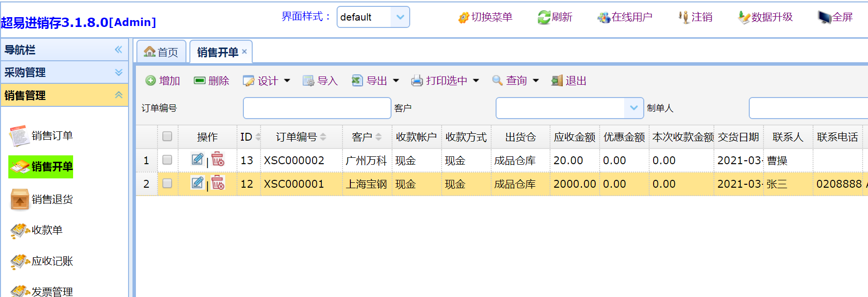Switch to the 首页 tab
868x297 pixels.
pyautogui.click(x=161, y=52)
